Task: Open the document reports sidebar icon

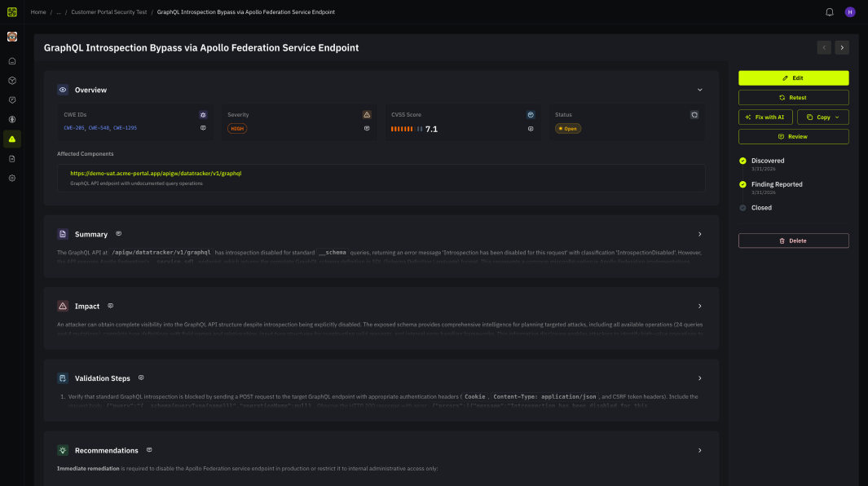Action: (12, 158)
